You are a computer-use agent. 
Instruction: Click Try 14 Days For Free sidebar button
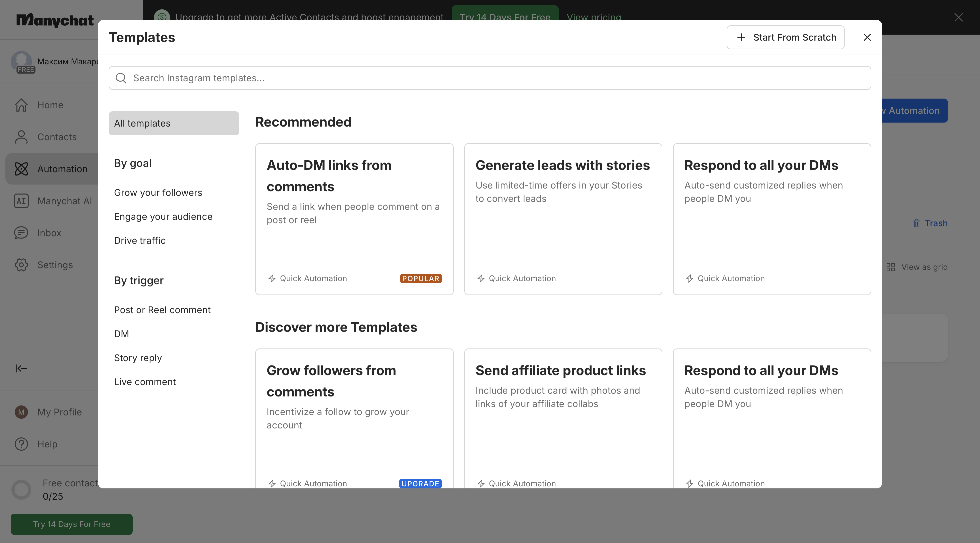(x=72, y=524)
